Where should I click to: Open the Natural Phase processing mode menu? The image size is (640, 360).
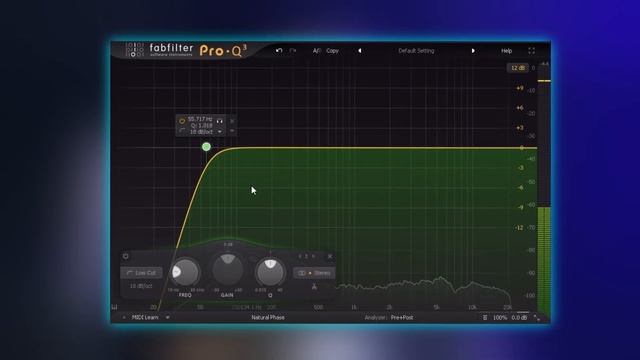(268, 317)
